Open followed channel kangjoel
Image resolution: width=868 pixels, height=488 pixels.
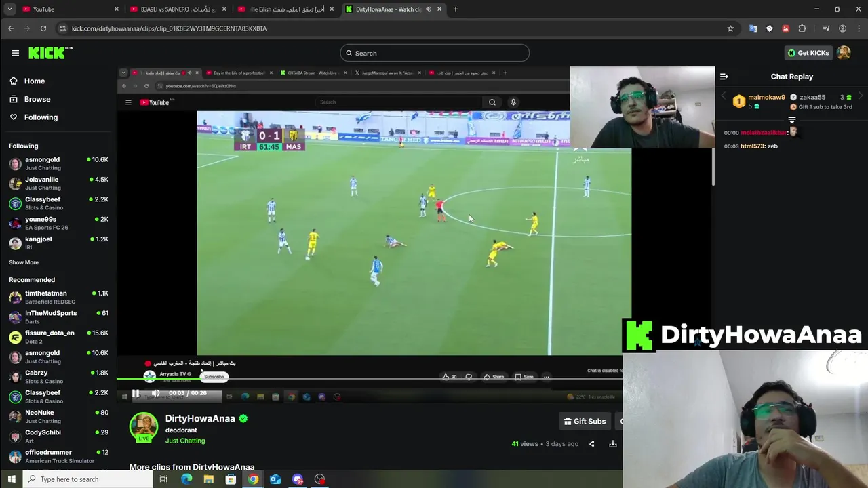pos(39,239)
